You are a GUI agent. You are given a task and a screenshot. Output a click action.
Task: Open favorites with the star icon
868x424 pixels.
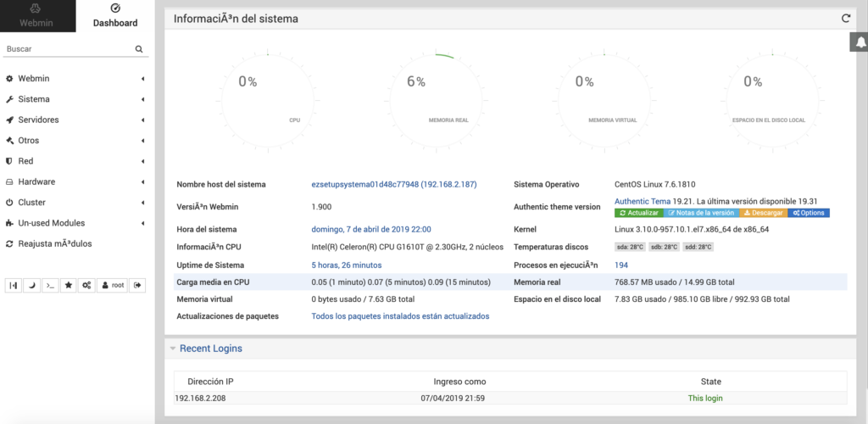pyautogui.click(x=68, y=285)
